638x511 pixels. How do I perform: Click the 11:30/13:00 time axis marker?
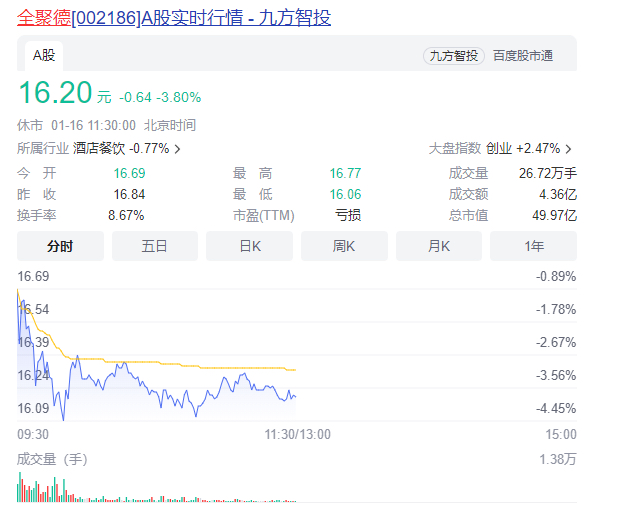pos(297,434)
